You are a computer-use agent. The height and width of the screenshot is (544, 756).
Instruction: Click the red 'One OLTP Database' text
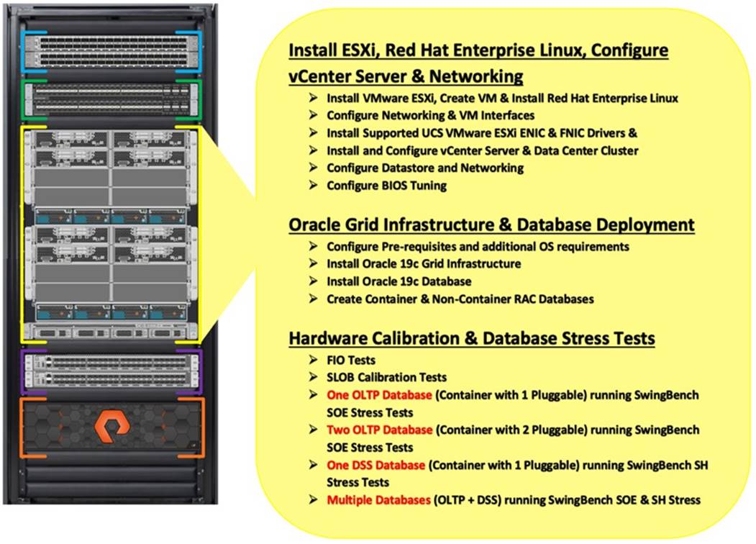tap(379, 395)
